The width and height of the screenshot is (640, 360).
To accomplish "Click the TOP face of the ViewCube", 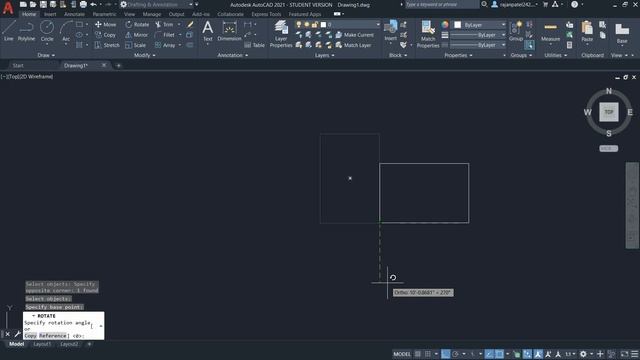I will pyautogui.click(x=609, y=112).
